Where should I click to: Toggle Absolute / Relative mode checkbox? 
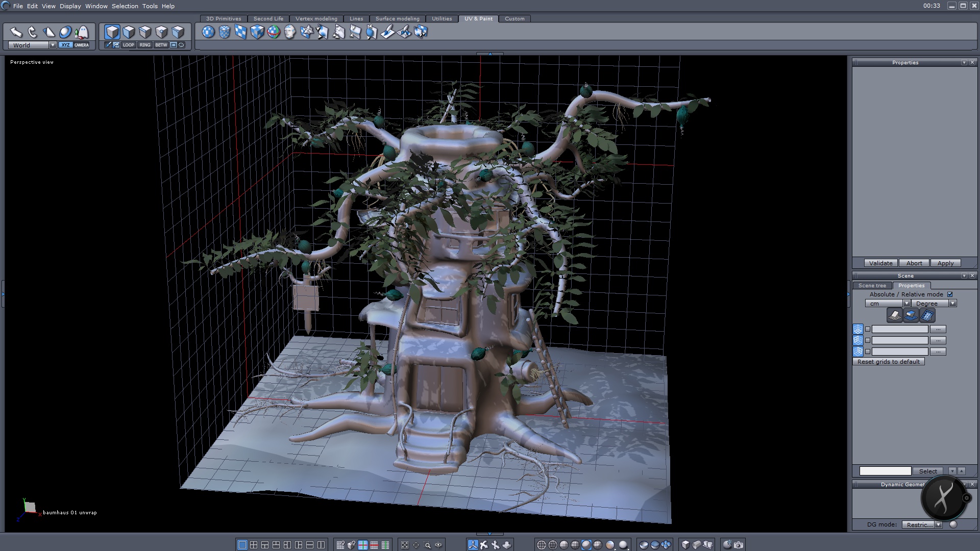pos(950,294)
